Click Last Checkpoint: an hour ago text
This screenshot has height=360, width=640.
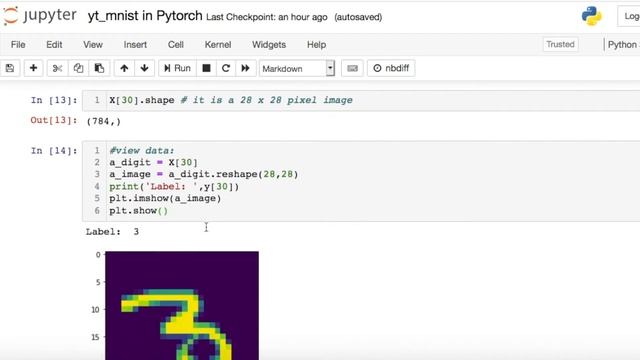(x=267, y=17)
